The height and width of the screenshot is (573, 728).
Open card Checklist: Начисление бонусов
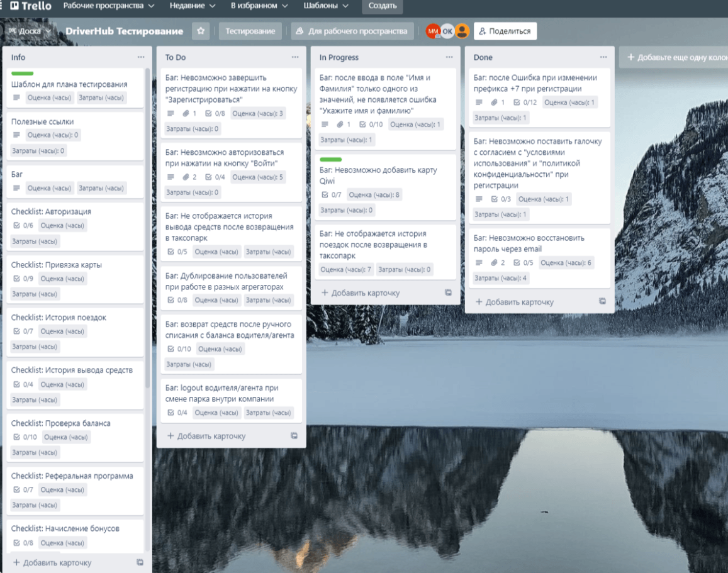[x=76, y=537]
